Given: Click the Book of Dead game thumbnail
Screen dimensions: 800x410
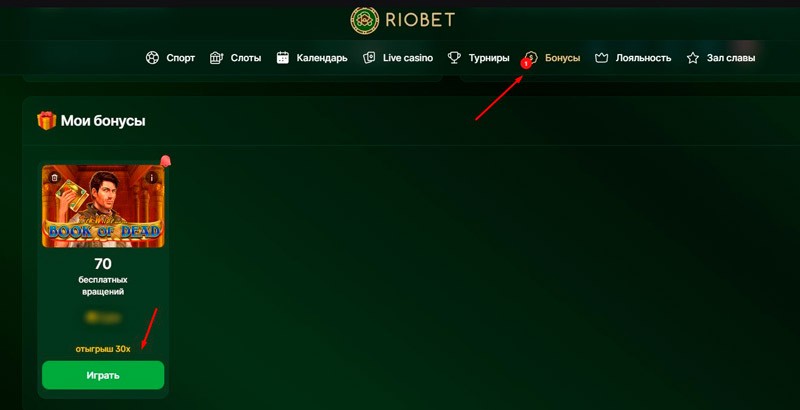Looking at the screenshot, I should [103, 206].
